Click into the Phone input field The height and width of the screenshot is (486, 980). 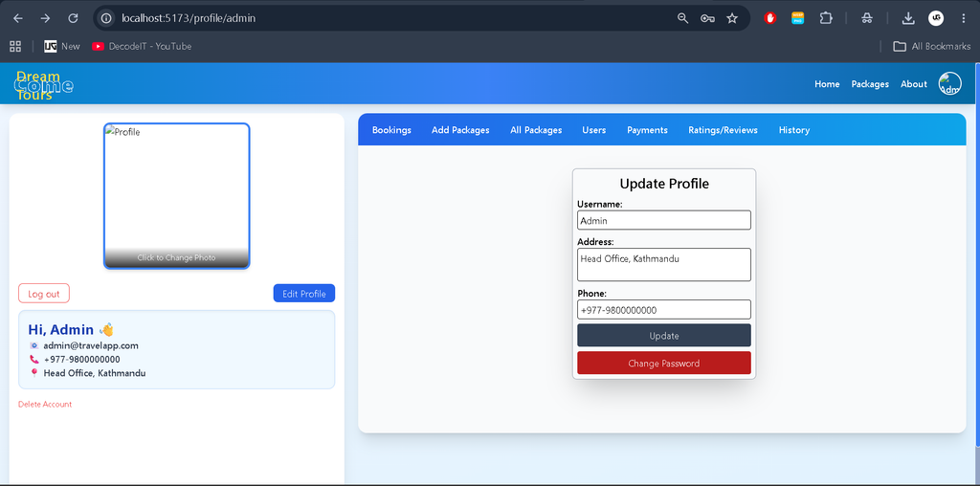664,309
